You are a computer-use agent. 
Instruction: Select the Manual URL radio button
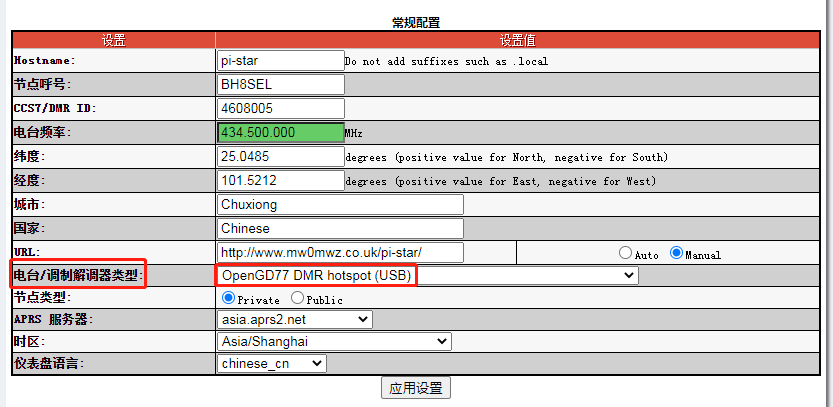pyautogui.click(x=676, y=253)
